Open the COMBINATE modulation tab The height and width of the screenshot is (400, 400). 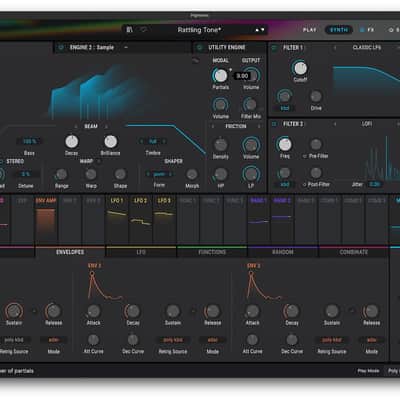click(354, 252)
